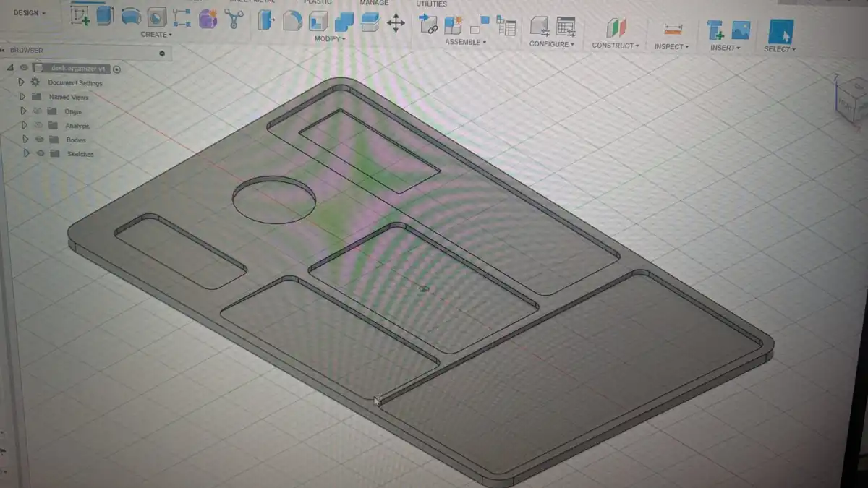868x488 pixels.
Task: Open the SELECT dropdown menu
Action: (780, 49)
